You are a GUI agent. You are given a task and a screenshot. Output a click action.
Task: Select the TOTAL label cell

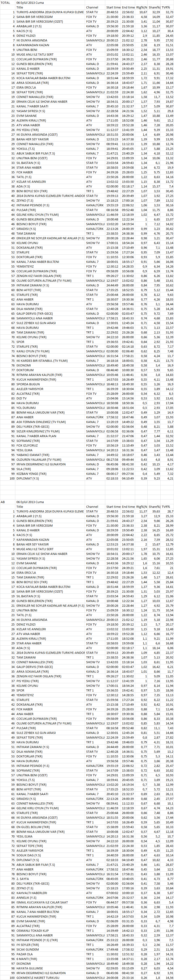tap(5, 2)
